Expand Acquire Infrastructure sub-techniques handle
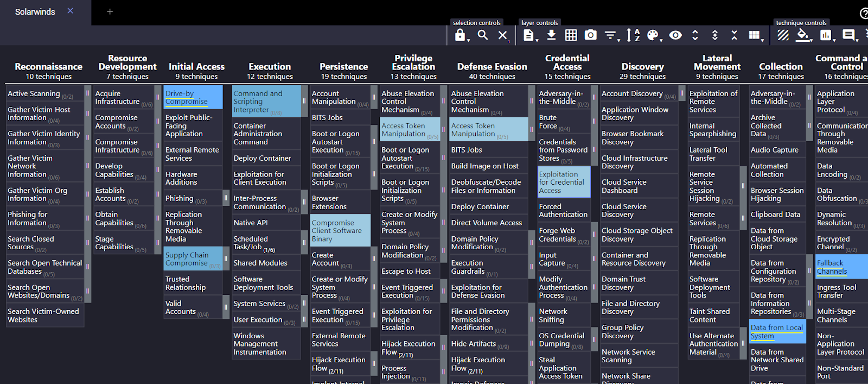This screenshot has height=384, width=868. [158, 98]
